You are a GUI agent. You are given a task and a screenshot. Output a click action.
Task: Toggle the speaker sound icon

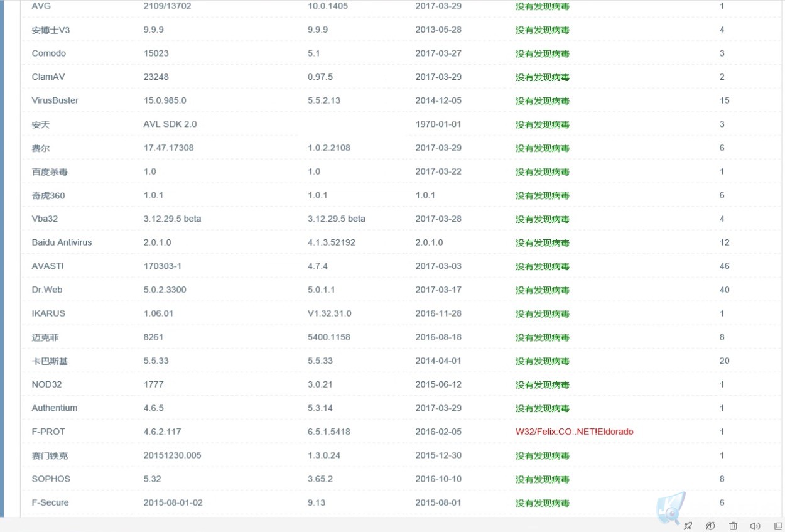tap(755, 526)
